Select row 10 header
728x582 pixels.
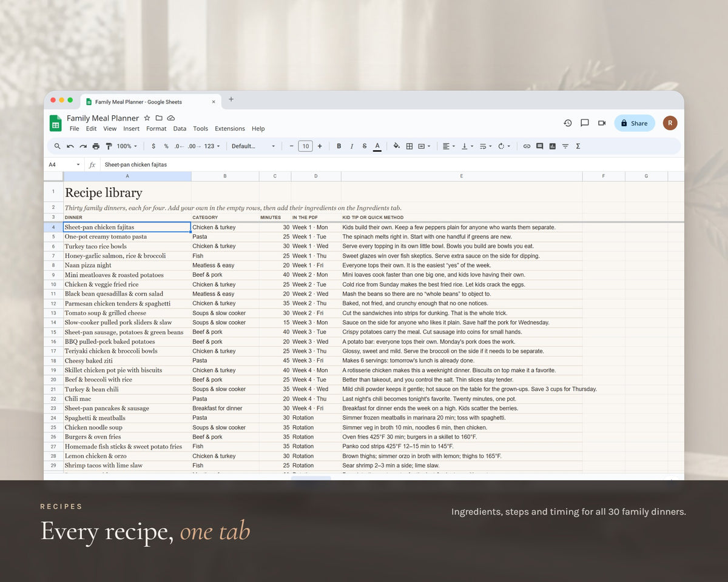[53, 284]
